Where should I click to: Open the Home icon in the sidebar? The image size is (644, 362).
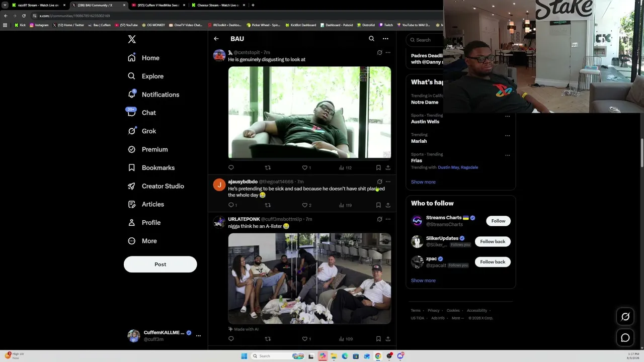132,58
